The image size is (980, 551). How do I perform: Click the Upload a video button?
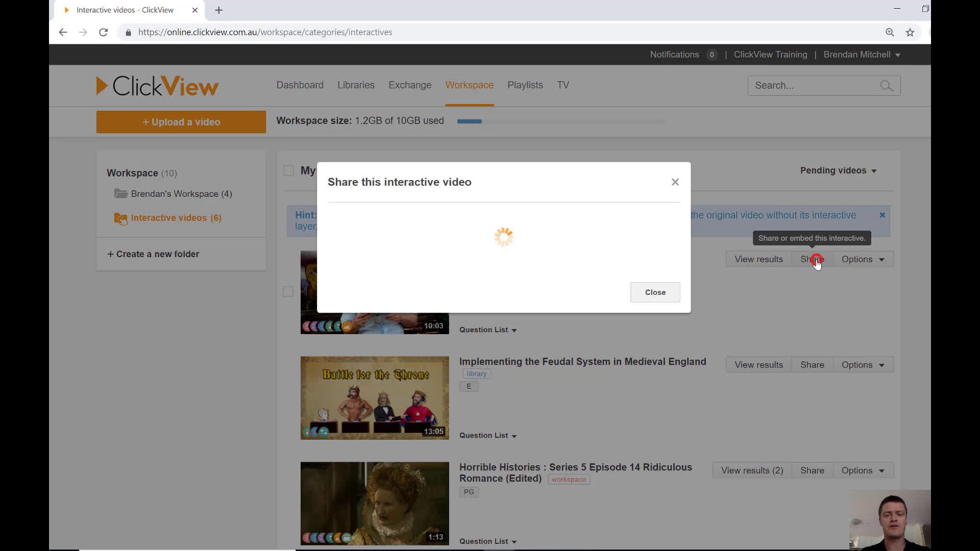coord(181,122)
